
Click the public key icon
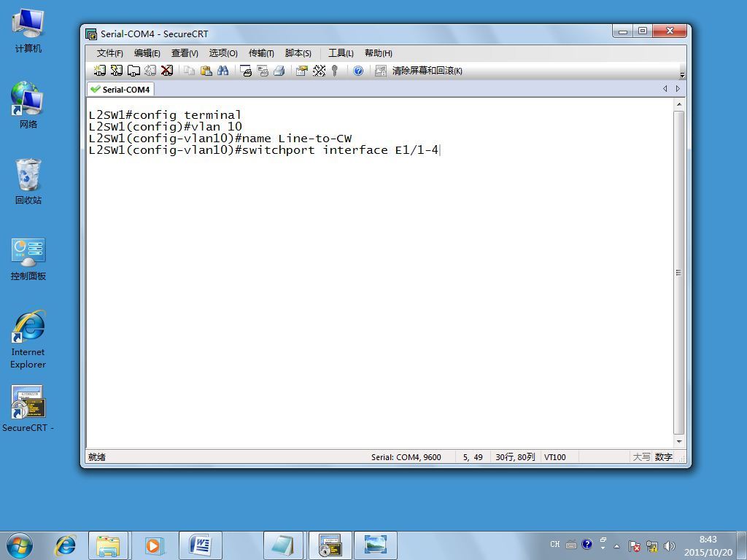[335, 71]
